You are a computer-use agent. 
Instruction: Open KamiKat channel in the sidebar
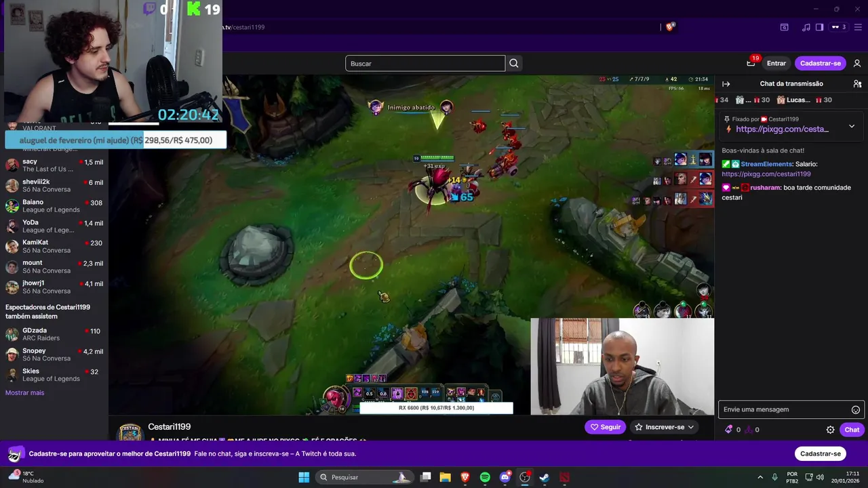(x=54, y=246)
